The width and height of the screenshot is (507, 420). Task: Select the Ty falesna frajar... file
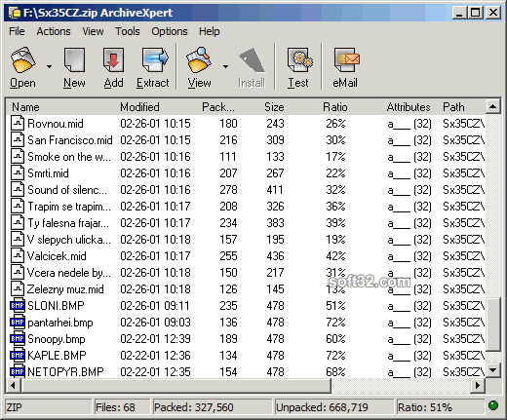point(68,223)
